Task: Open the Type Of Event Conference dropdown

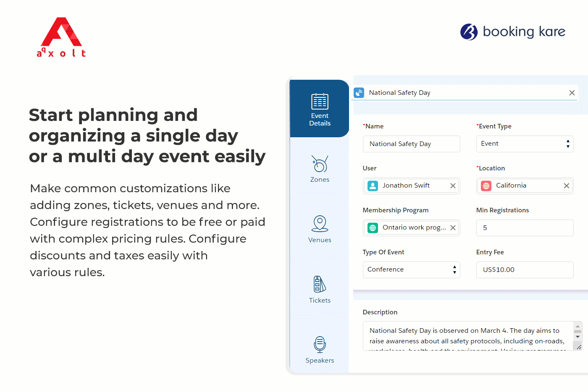Action: tap(412, 269)
